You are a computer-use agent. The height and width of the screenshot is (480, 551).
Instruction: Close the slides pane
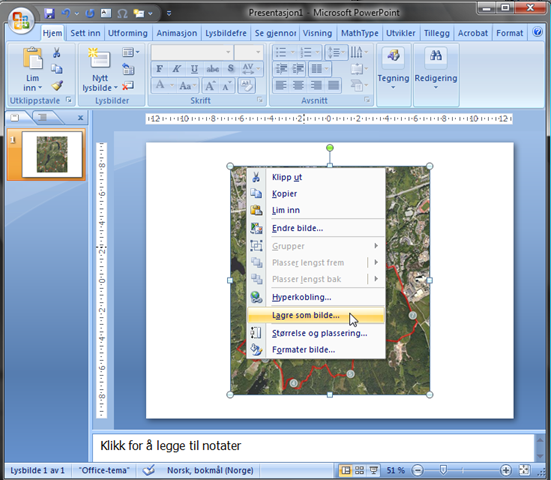pos(80,118)
